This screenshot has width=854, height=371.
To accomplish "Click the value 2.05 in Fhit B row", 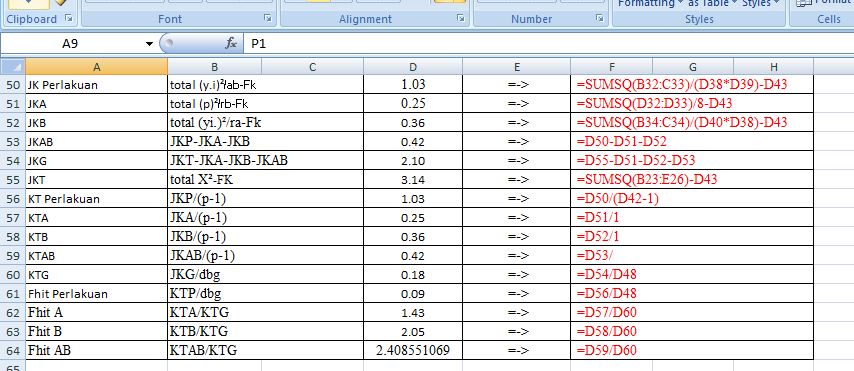I will coord(413,331).
